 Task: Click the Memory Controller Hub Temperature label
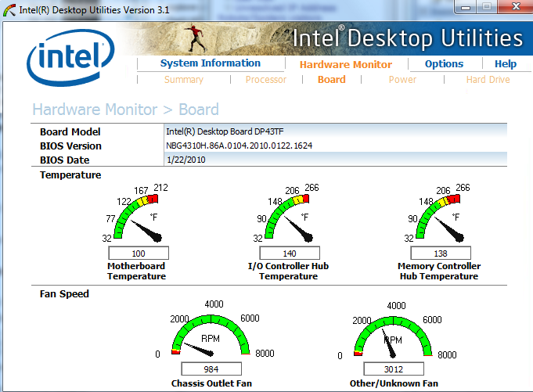click(x=439, y=271)
